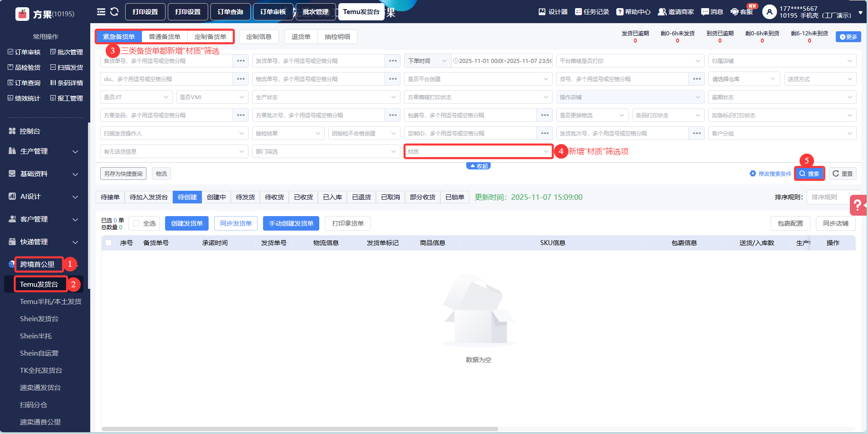This screenshot has height=434, width=868.
Task: Click 同步发货单 button
Action: [x=236, y=223]
